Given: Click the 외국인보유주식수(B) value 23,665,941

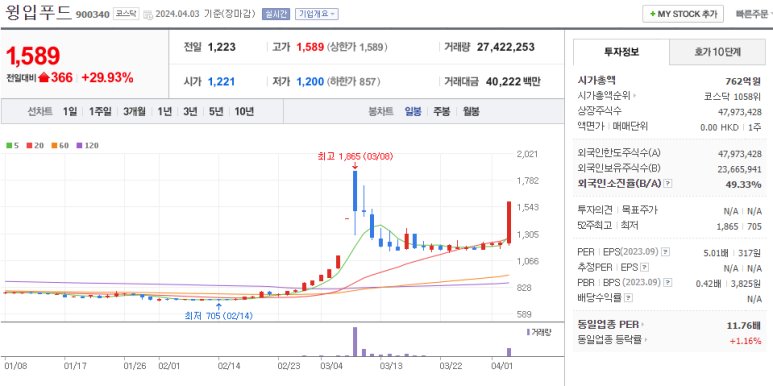Looking at the screenshot, I should tap(739, 169).
